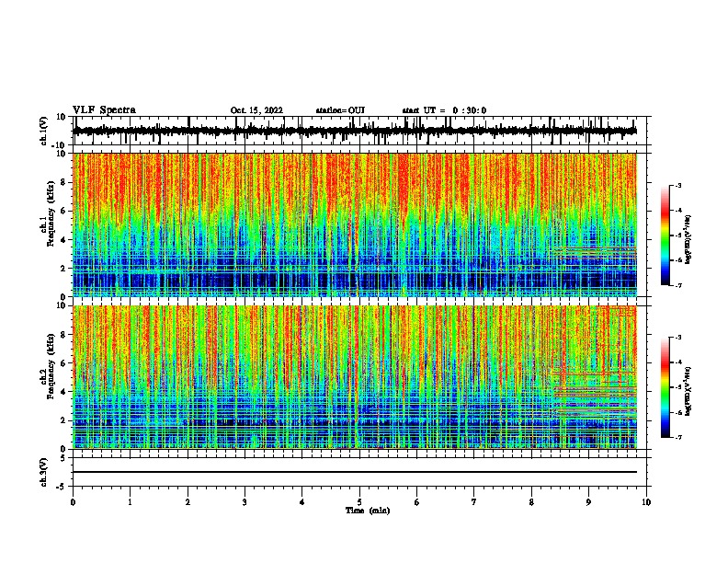This screenshot has height=563, width=728.
Task: Click time axis tick label "2"
Action: [x=188, y=502]
